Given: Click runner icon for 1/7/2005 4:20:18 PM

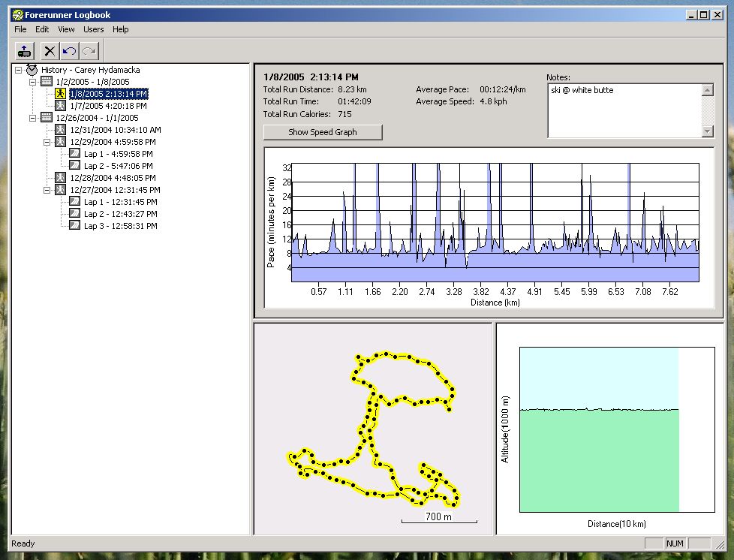Looking at the screenshot, I should coord(60,106).
